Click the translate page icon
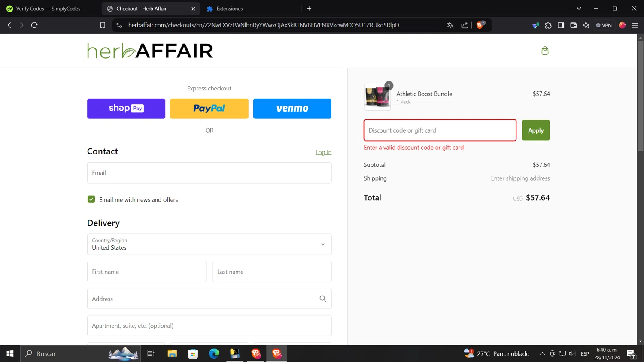644x362 pixels. (450, 25)
